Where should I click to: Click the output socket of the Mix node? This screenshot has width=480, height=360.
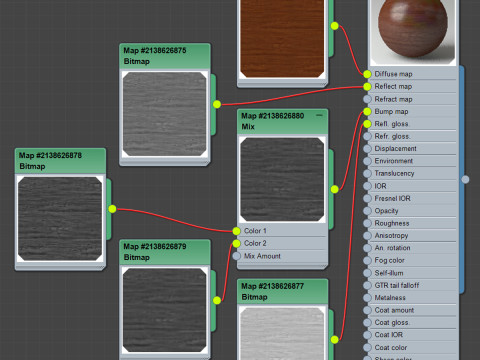(x=335, y=189)
